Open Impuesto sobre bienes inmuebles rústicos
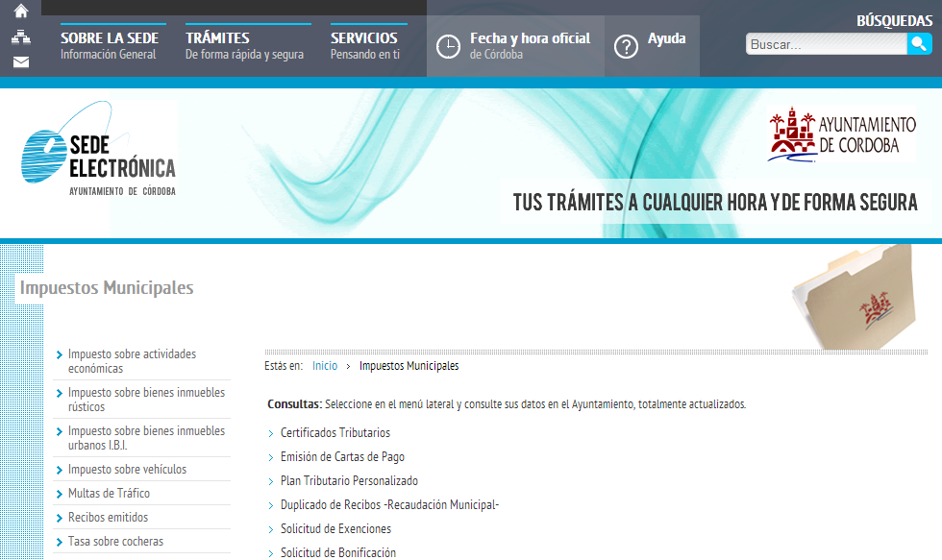The image size is (942, 560). tap(146, 400)
